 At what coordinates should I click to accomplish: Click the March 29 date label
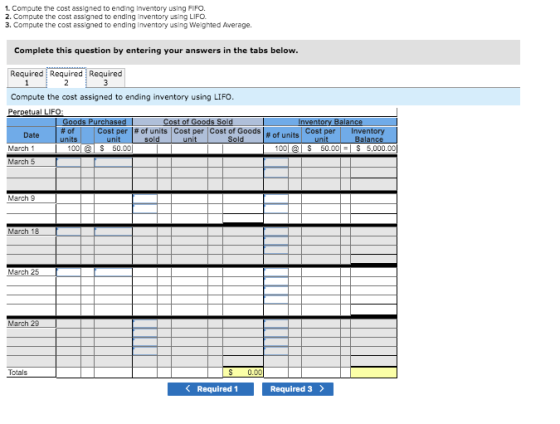pyautogui.click(x=24, y=323)
